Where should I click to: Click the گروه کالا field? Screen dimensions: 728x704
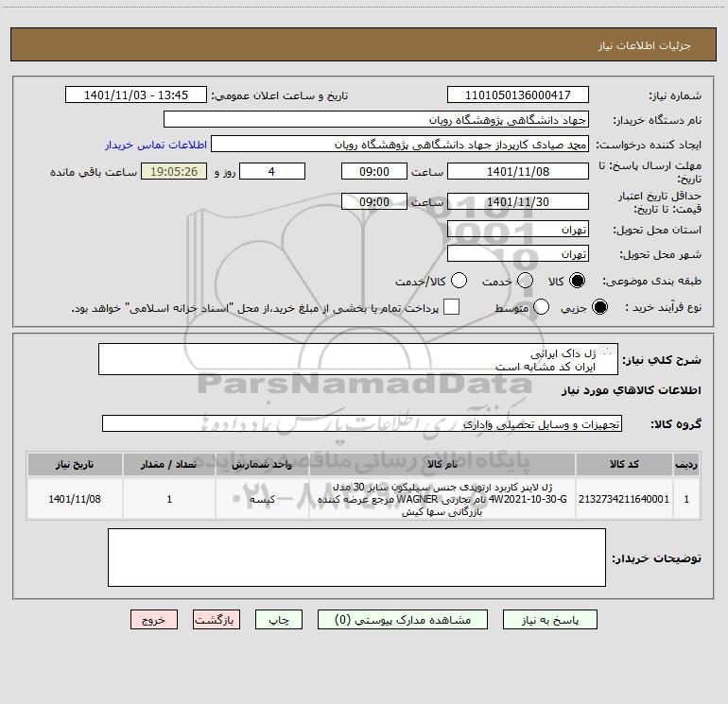[x=362, y=423]
